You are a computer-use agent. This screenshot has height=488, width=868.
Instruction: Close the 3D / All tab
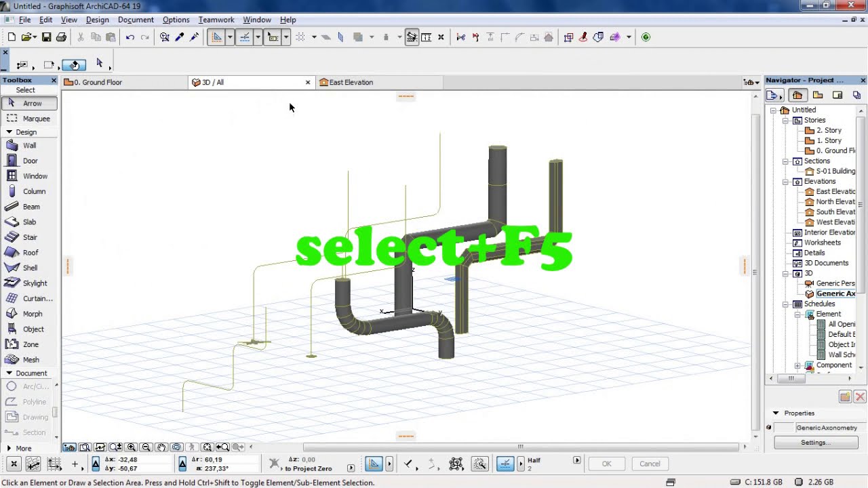[308, 83]
